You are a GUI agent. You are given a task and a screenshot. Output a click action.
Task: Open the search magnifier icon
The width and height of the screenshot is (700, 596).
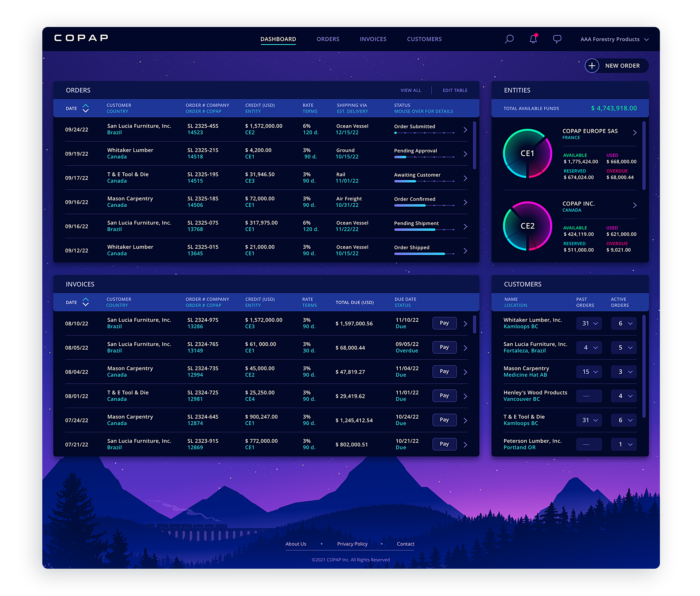pos(509,39)
